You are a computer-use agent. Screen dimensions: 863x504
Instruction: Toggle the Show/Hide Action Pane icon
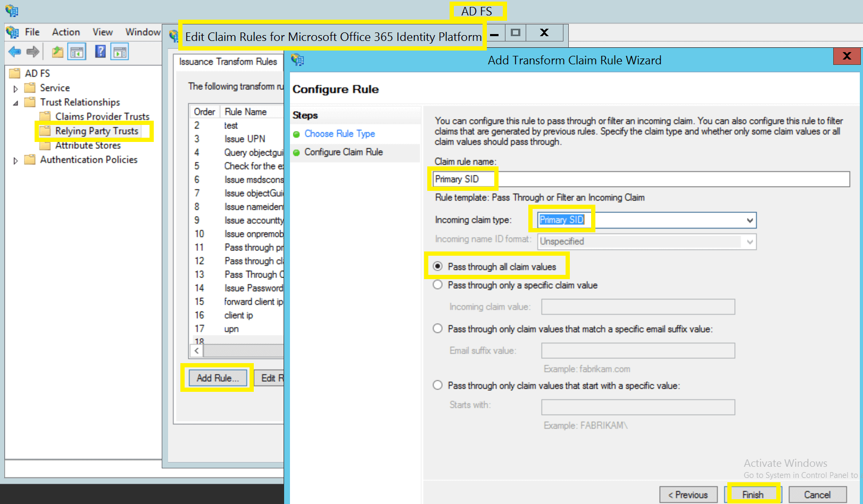(x=120, y=52)
